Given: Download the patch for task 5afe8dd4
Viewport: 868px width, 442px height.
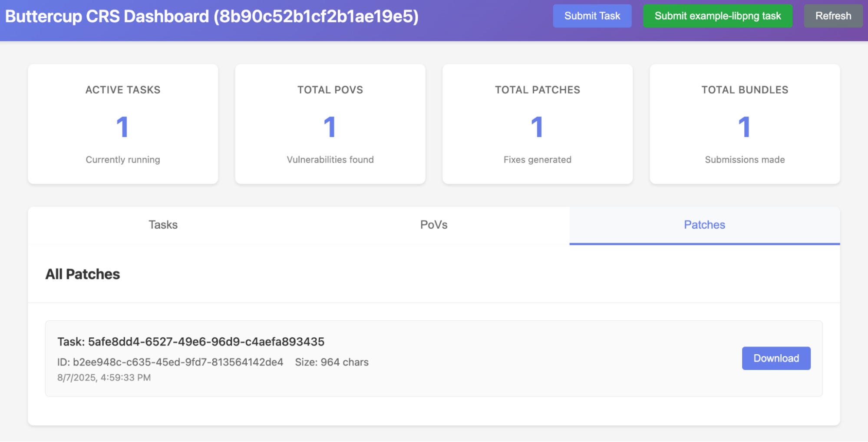Looking at the screenshot, I should point(776,358).
